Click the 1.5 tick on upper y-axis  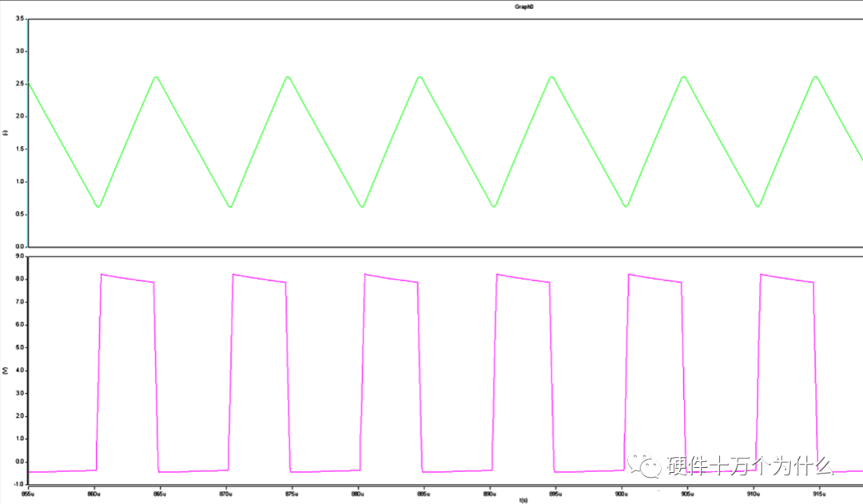(x=20, y=149)
